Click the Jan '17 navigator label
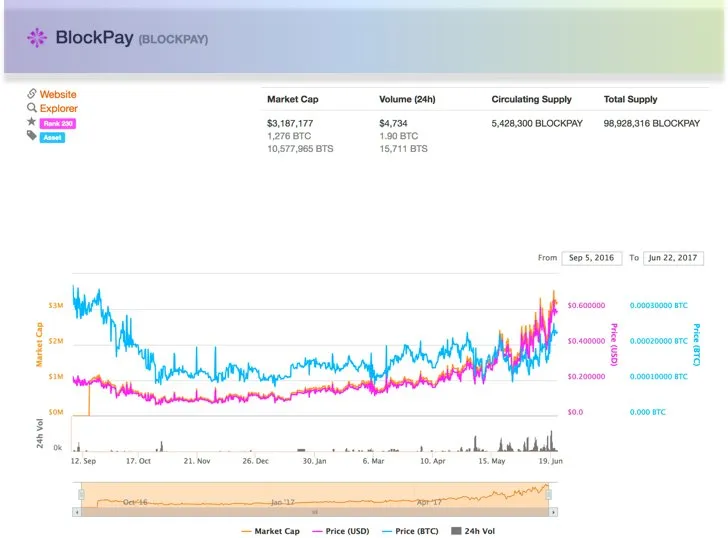 [x=283, y=502]
